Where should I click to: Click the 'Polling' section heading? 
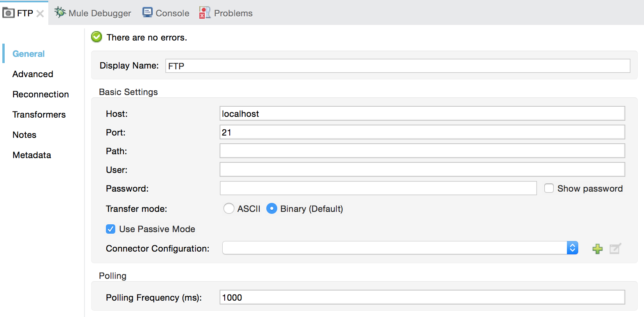pyautogui.click(x=113, y=276)
